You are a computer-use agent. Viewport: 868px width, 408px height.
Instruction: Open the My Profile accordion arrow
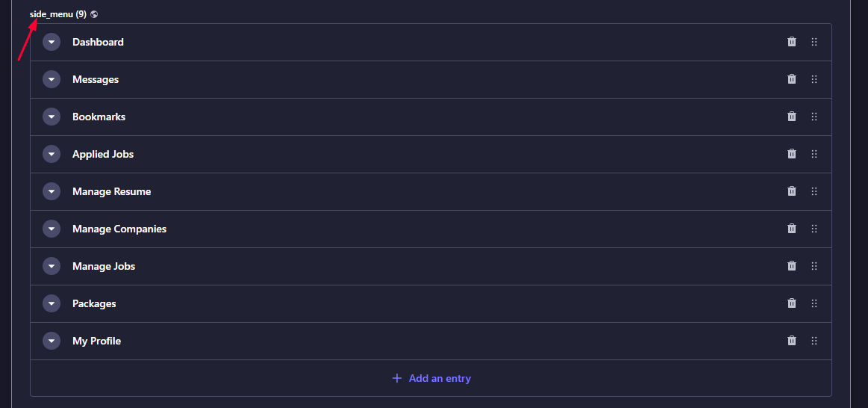[51, 341]
